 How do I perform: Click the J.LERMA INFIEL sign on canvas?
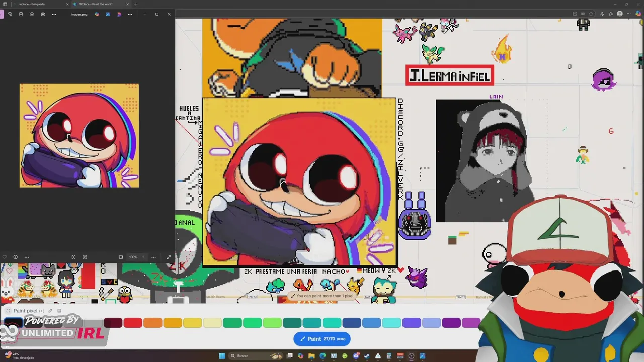(x=449, y=76)
